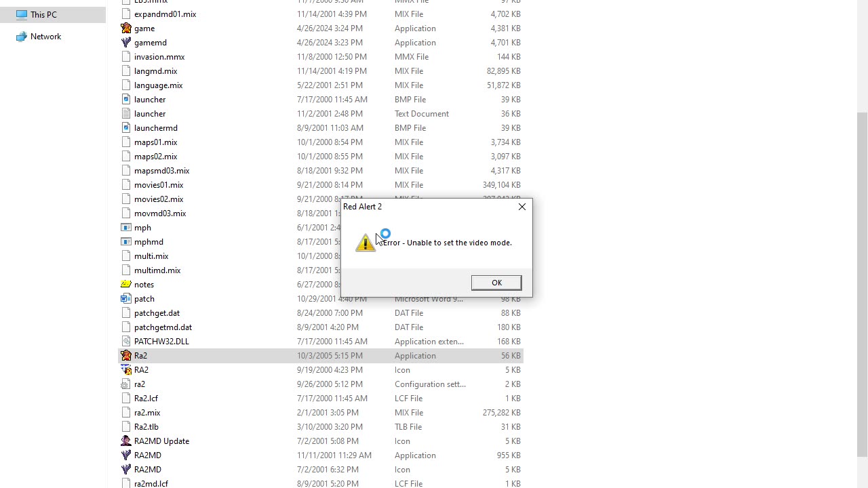
Task: Select the RA2 icon-file icon
Action: (126, 370)
